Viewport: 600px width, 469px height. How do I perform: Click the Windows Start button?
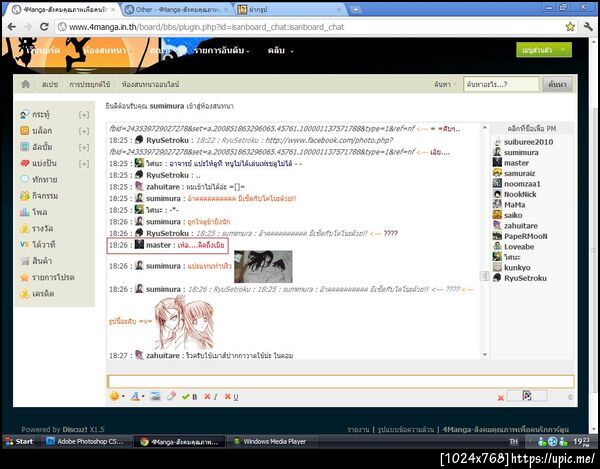pyautogui.click(x=19, y=441)
